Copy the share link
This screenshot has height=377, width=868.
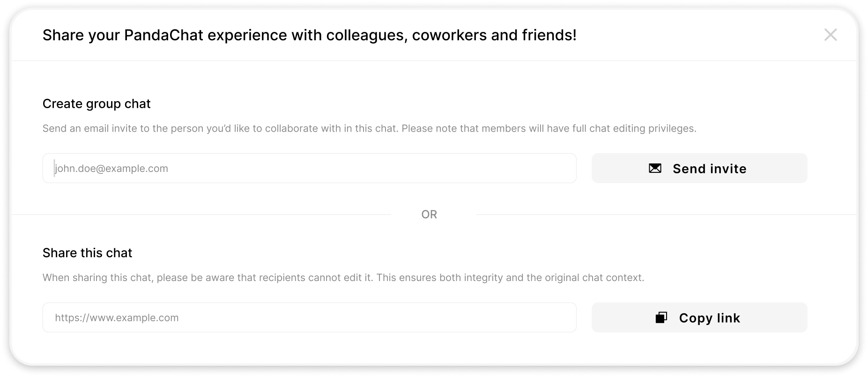(699, 318)
